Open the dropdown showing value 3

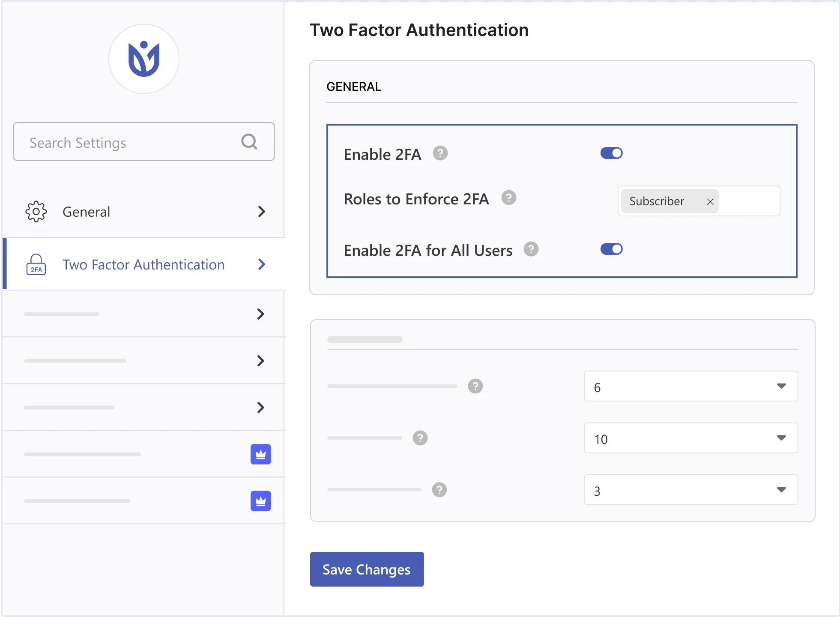click(x=691, y=490)
